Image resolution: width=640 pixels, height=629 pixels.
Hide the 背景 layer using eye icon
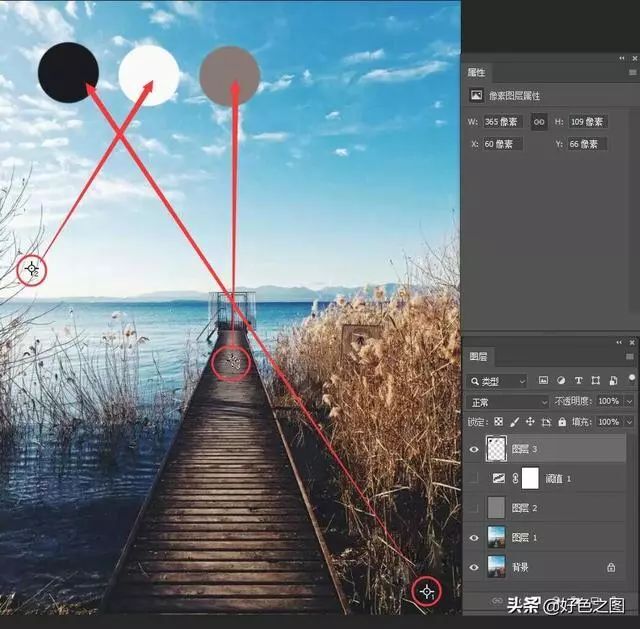pyautogui.click(x=474, y=567)
